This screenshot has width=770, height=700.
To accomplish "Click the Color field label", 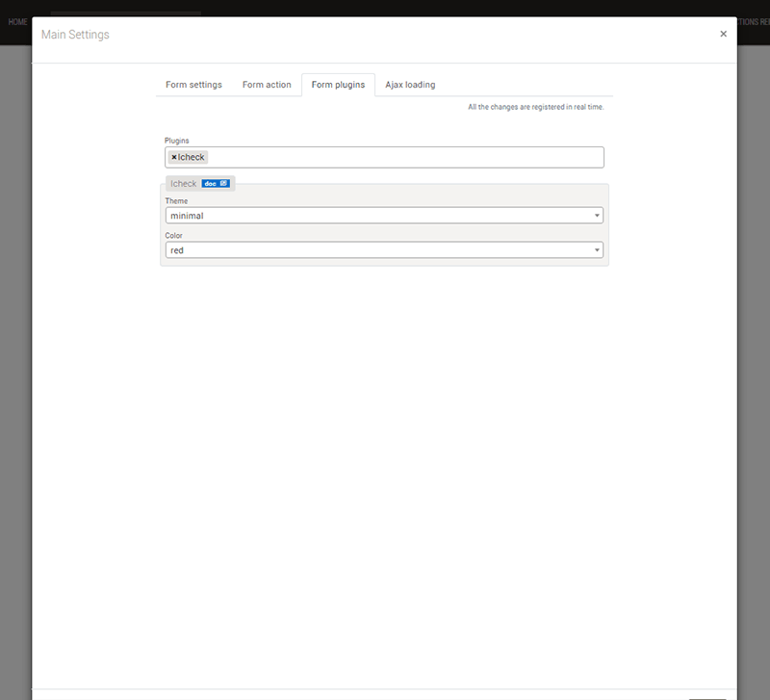I will (x=174, y=236).
